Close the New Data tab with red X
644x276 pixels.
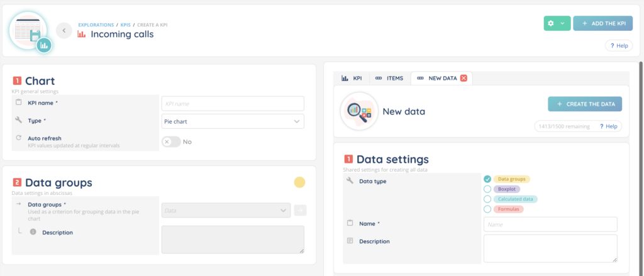coord(464,78)
